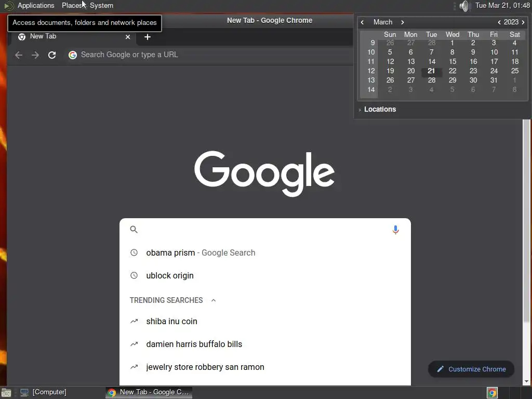Select shiba inu coin trending search

(265, 321)
